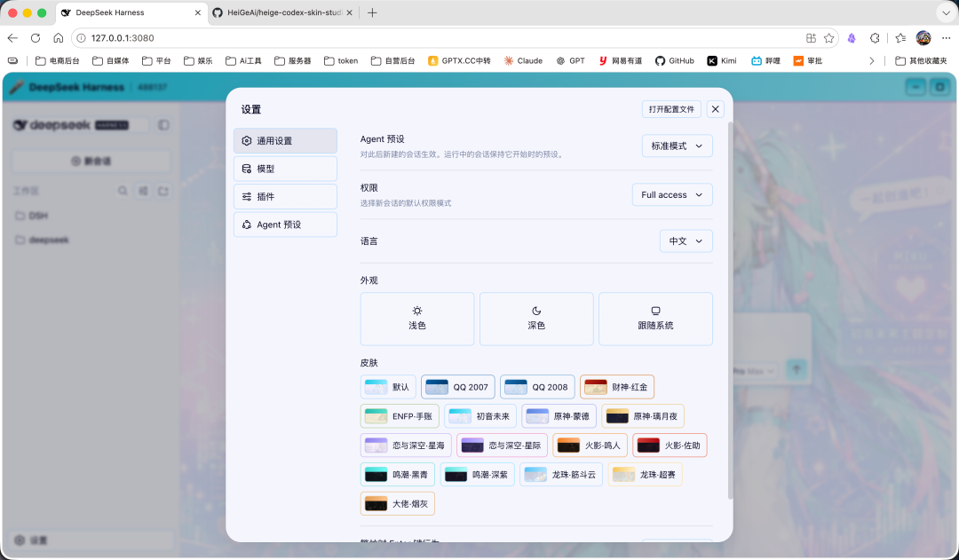Switch to the HeiGeAi GitHub browser tab
Image resolution: width=959 pixels, height=560 pixels.
283,12
